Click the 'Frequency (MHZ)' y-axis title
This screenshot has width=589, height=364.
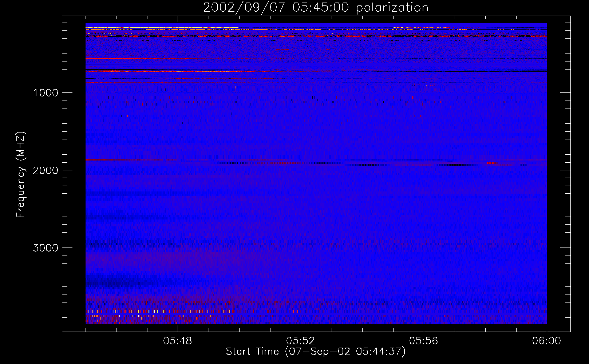[21, 175]
